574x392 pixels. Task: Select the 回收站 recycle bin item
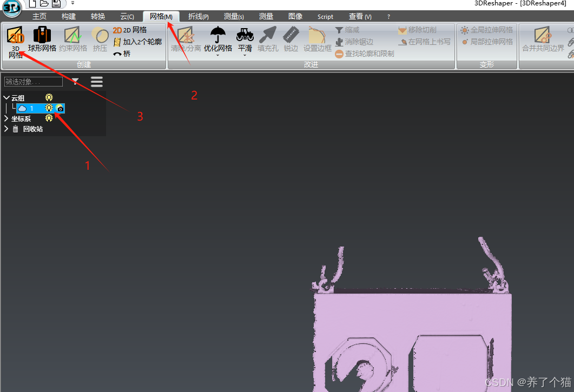coord(33,129)
